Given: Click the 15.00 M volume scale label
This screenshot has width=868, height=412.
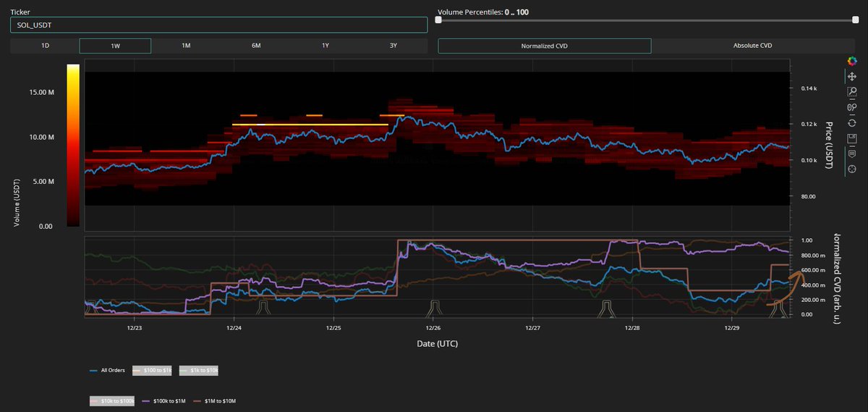Looking at the screenshot, I should pos(41,92).
